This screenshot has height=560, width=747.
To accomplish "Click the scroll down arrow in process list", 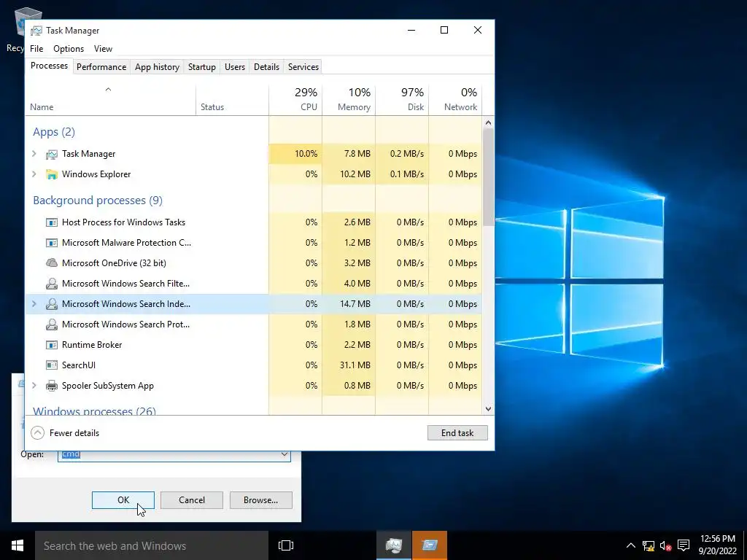I will [488, 409].
